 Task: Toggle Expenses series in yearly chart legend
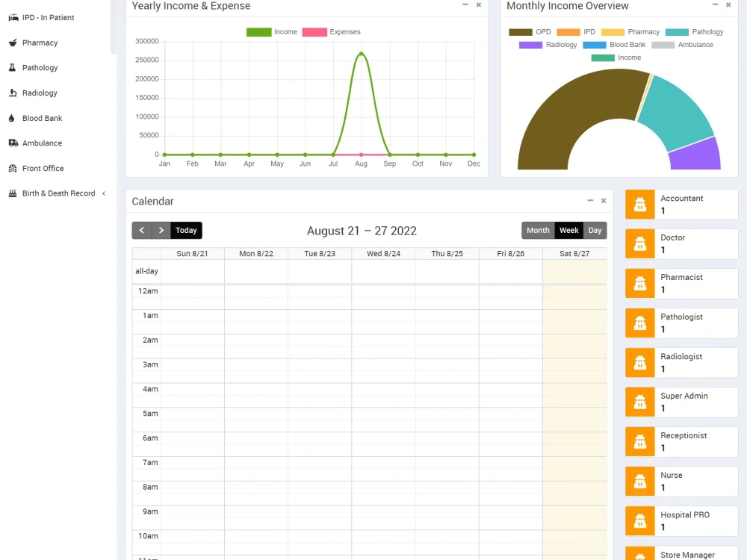[332, 32]
